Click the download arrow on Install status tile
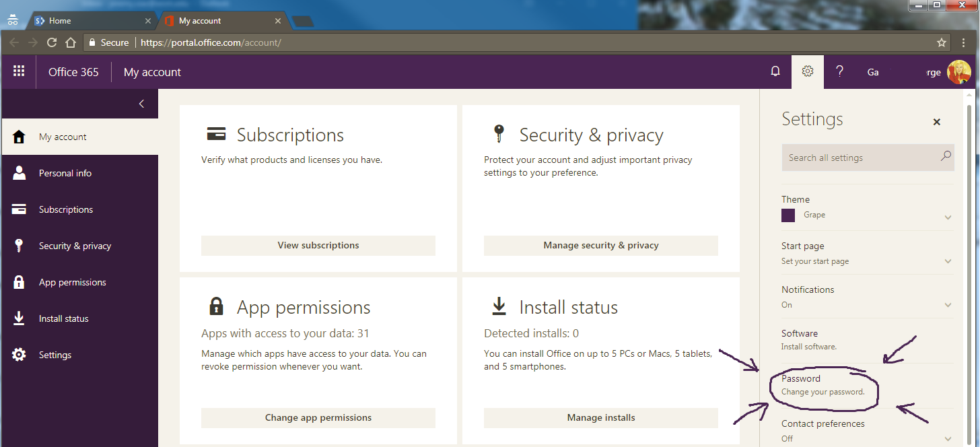The width and height of the screenshot is (980, 447). (499, 307)
